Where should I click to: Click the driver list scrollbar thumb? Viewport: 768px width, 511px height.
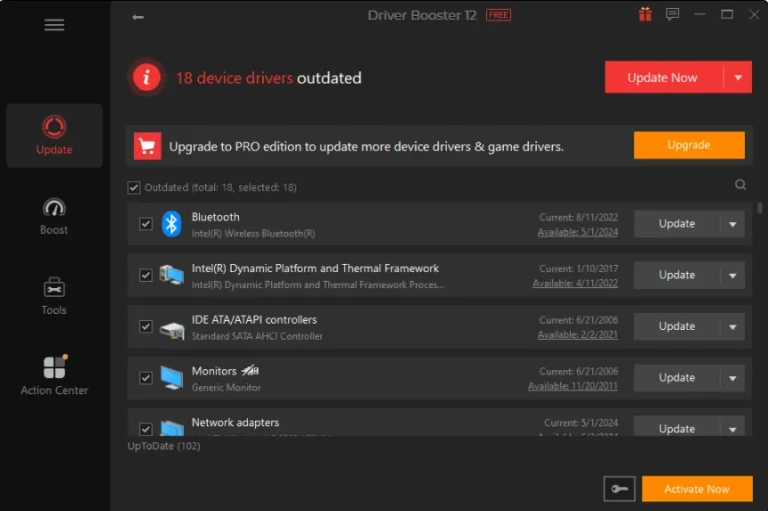tap(760, 208)
